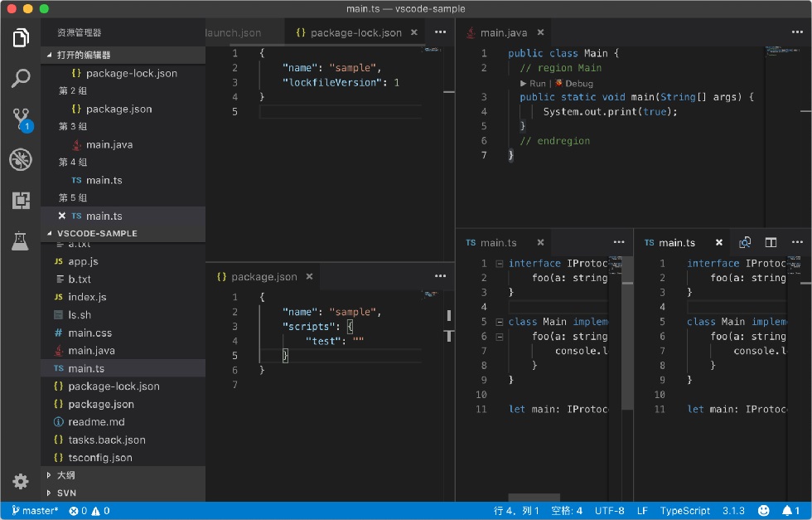This screenshot has width=812, height=520.
Task: Click the open changes icon in main.ts group
Action: [x=745, y=242]
